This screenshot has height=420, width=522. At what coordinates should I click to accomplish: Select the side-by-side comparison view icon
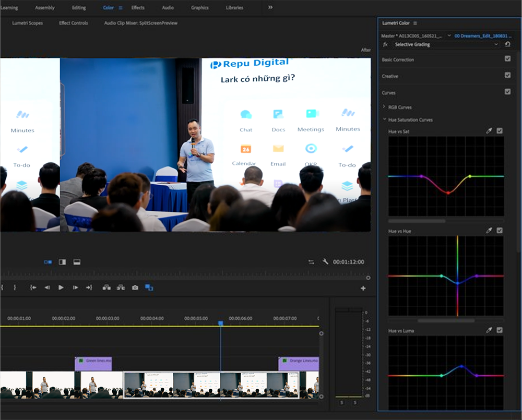[48, 262]
